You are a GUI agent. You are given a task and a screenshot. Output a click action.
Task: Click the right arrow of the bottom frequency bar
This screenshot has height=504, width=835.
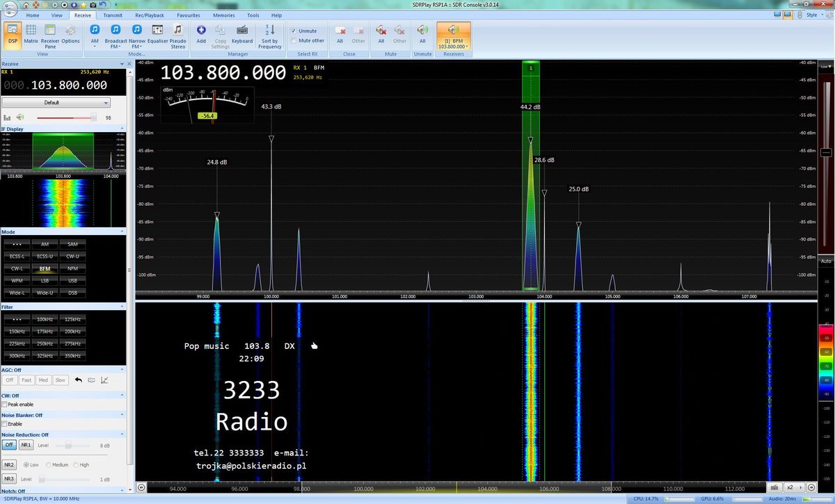click(811, 487)
